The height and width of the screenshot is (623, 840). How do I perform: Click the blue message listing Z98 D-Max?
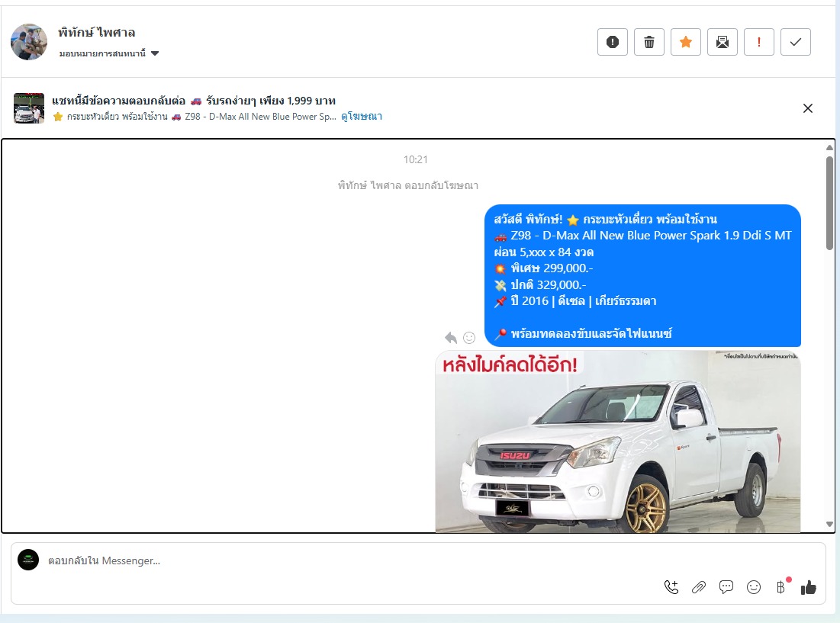(x=642, y=275)
